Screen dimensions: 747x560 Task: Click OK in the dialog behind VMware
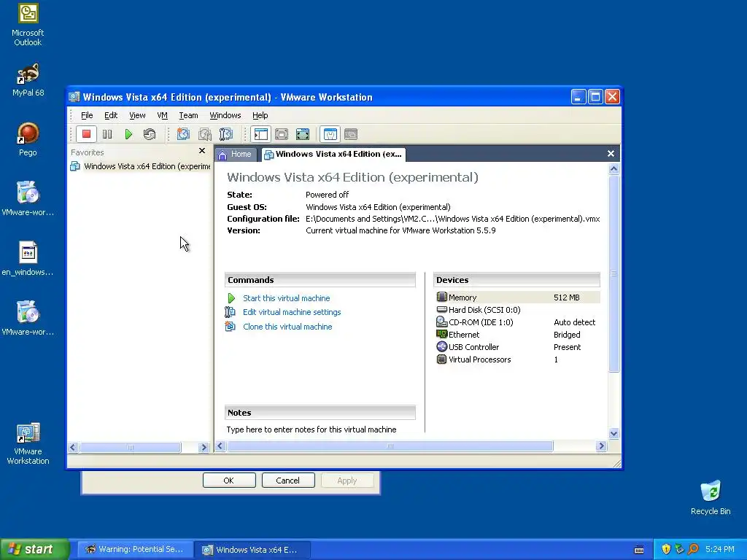pyautogui.click(x=229, y=481)
